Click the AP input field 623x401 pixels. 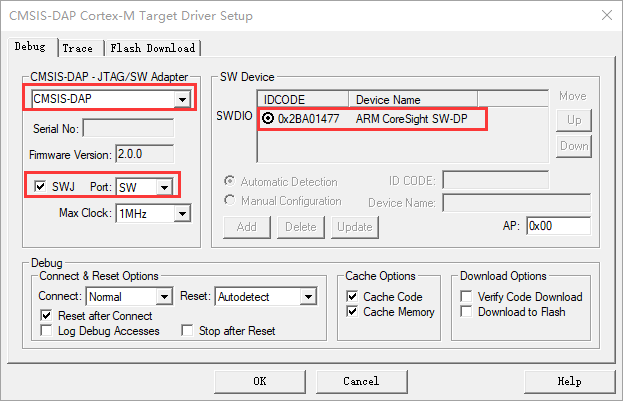[x=557, y=226]
